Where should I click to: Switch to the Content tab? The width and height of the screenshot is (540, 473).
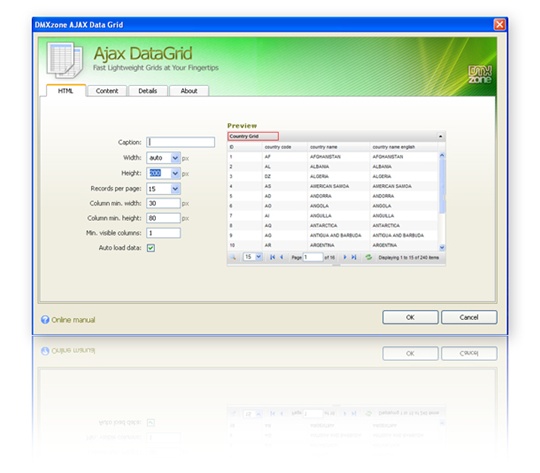click(107, 91)
